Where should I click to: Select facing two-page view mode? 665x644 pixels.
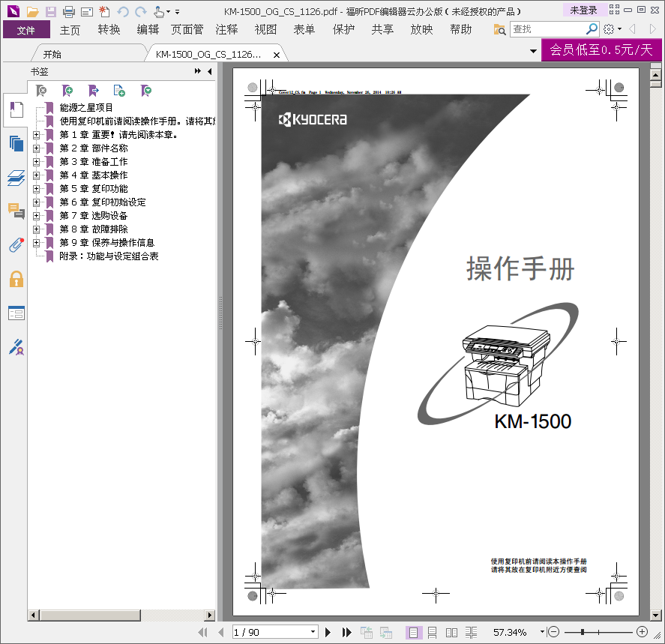(451, 633)
